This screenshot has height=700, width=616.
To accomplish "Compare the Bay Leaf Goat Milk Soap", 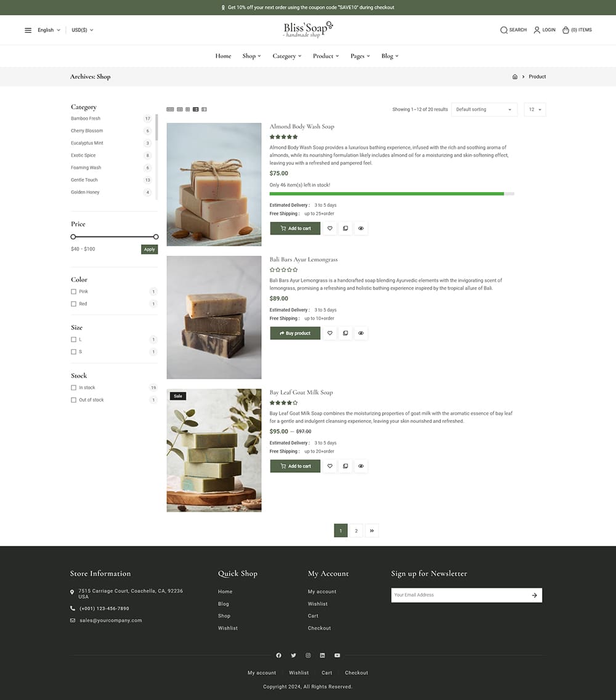I will [x=345, y=466].
